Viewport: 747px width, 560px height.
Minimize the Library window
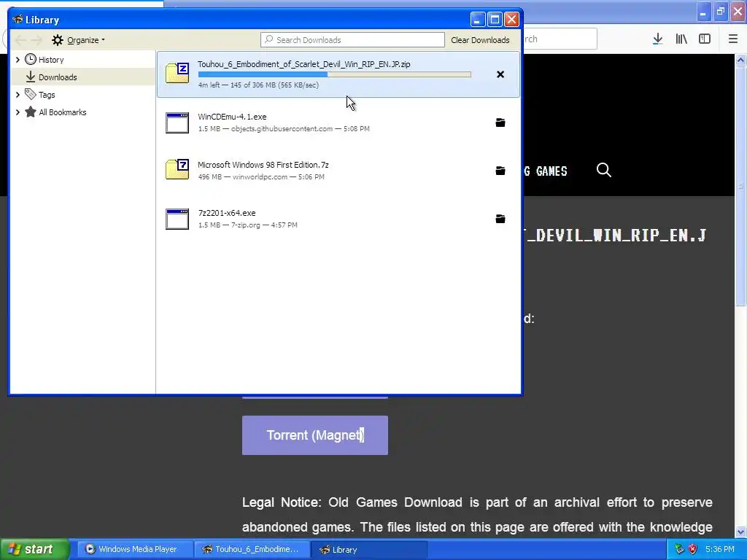pyautogui.click(x=478, y=20)
